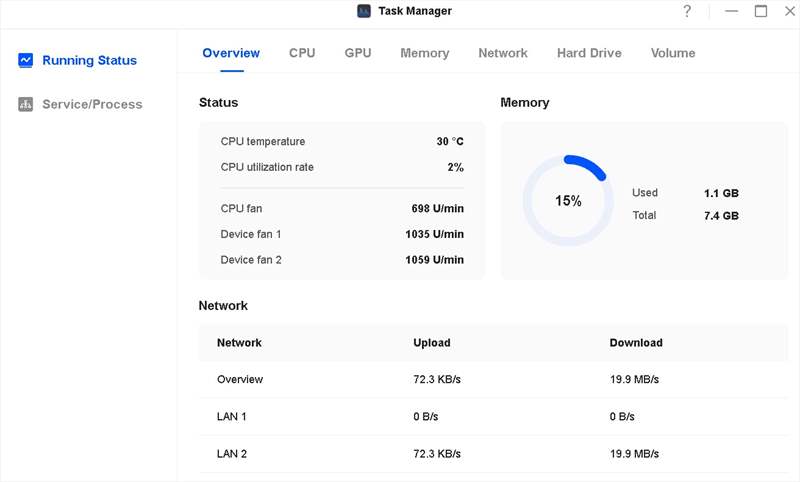The width and height of the screenshot is (800, 482).
Task: Open the Hard Drive tab
Action: 589,53
